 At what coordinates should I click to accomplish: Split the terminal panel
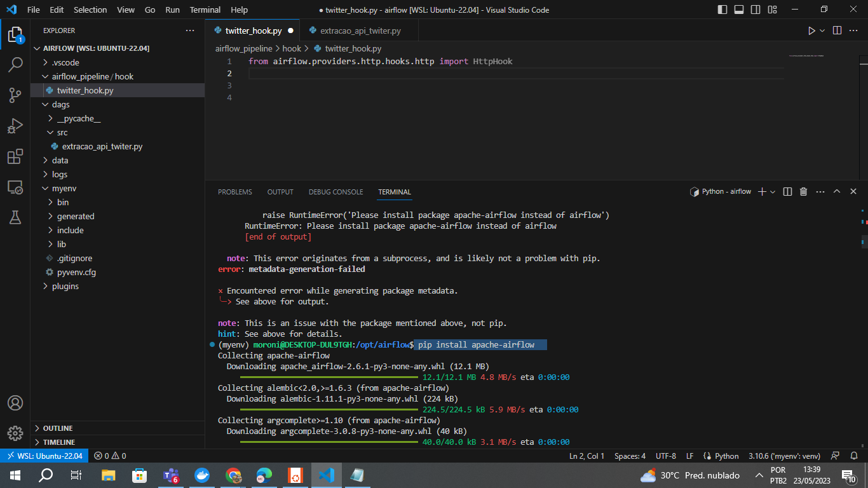coord(787,191)
